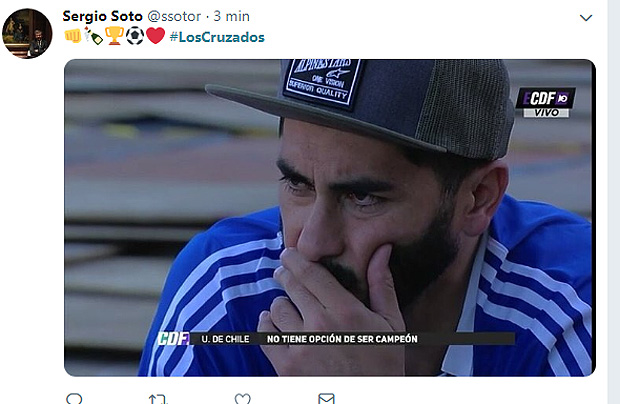Expand the tweet options chevron
The image size is (620, 404).
pos(586,18)
